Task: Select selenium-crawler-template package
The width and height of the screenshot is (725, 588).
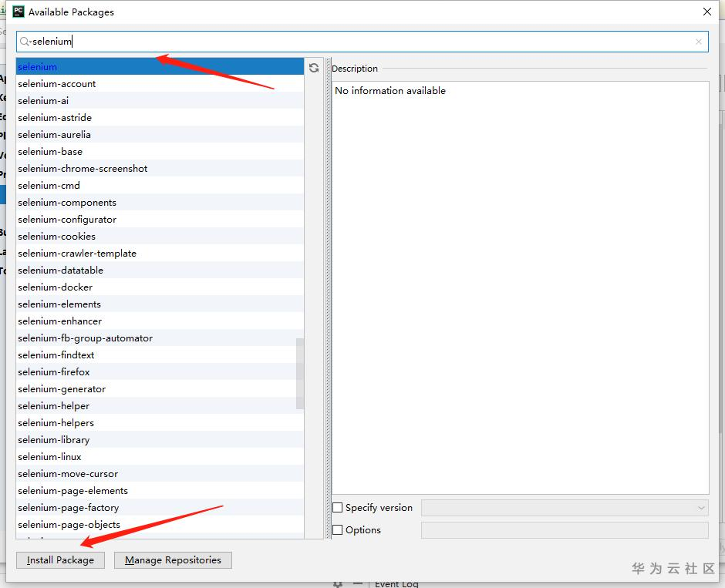Action: [x=160, y=253]
